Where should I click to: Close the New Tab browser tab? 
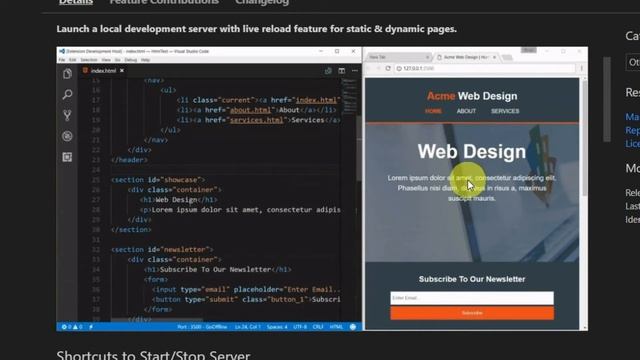[x=427, y=57]
